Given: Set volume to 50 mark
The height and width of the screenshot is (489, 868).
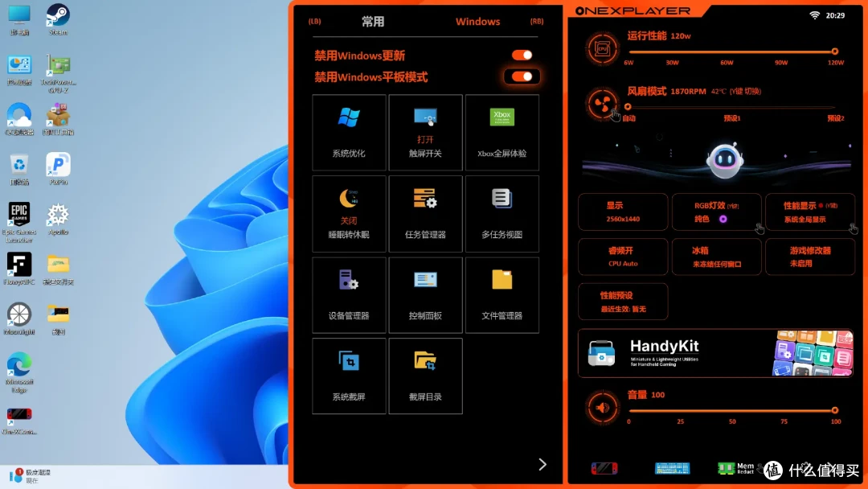Looking at the screenshot, I should (x=732, y=421).
